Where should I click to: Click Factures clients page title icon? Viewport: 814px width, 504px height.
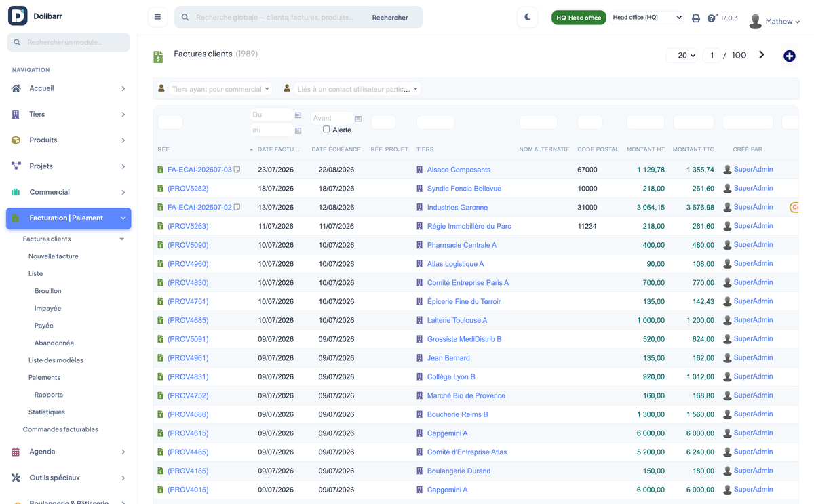pos(158,57)
